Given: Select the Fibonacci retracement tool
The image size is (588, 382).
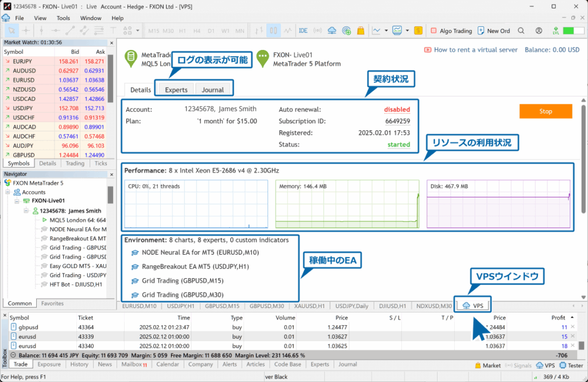Looking at the screenshot, I should tap(99, 31).
